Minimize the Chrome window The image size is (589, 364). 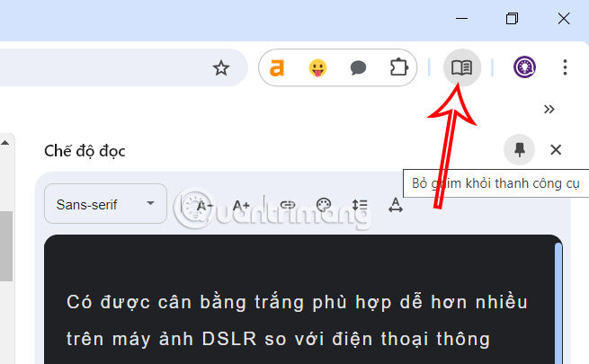coord(461,18)
